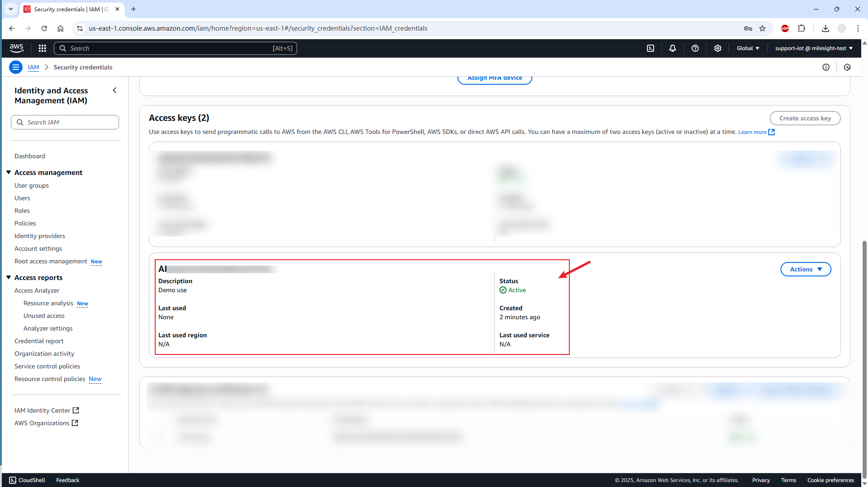Collapse the IAM navigation panel arrow
The width and height of the screenshot is (868, 487).
tap(115, 90)
